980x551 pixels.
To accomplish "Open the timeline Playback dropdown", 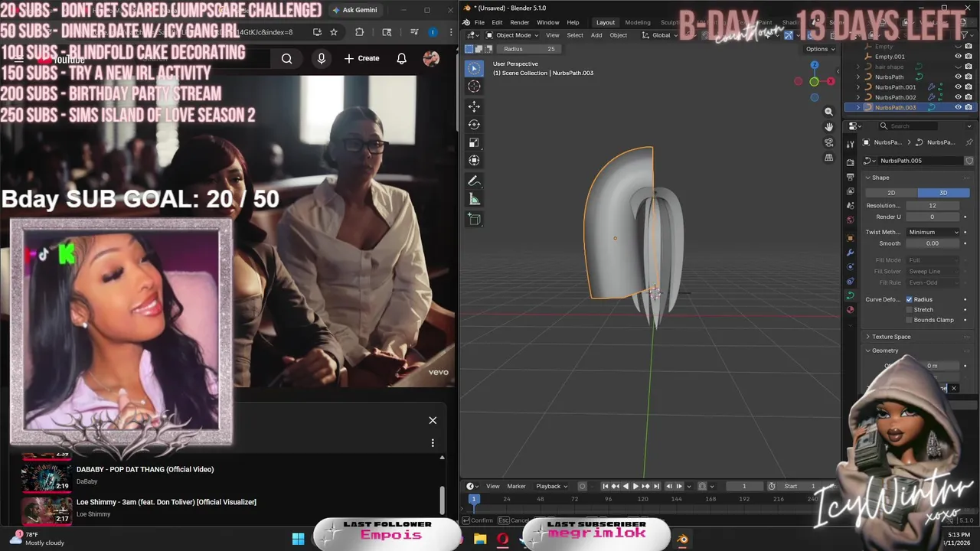I will (551, 486).
